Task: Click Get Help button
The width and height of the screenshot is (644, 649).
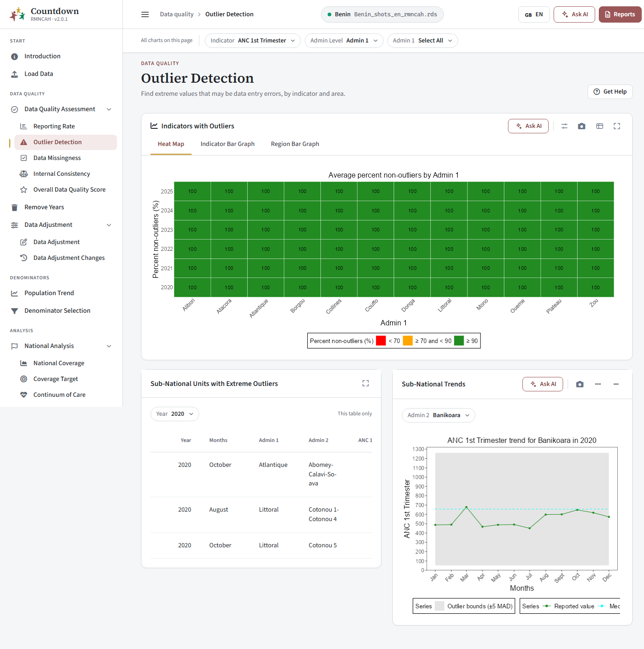Action: pyautogui.click(x=610, y=92)
